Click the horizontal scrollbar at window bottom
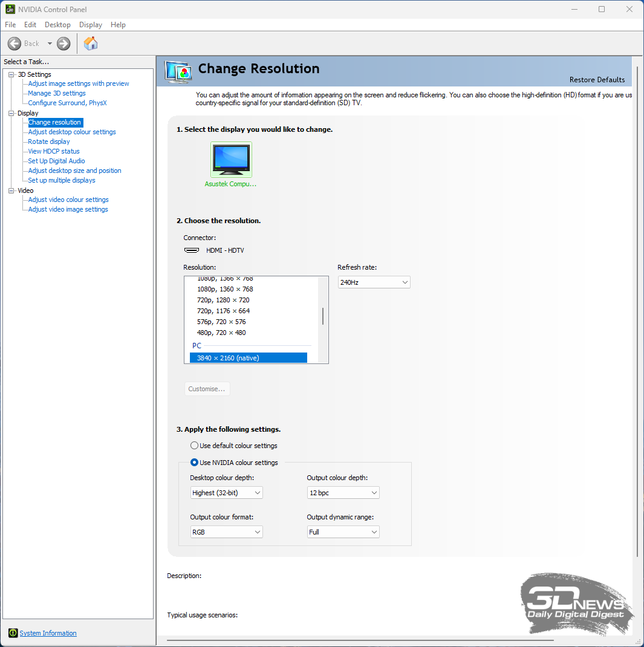The image size is (644, 647). click(x=360, y=640)
